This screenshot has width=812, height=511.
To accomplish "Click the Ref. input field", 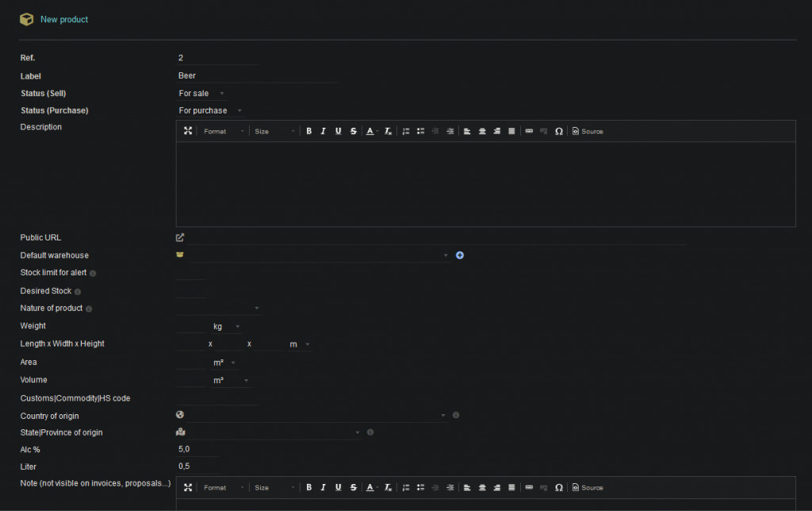I will (x=217, y=58).
